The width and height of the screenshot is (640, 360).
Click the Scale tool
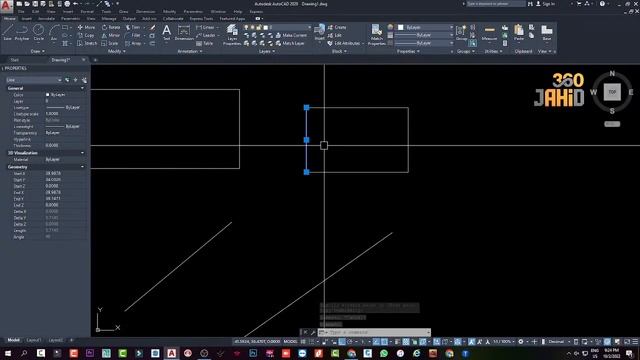110,43
